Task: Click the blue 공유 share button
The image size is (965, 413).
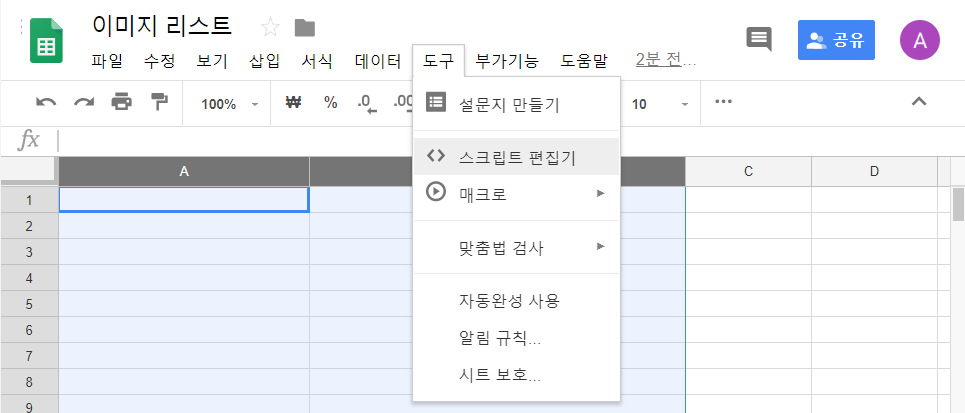Action: pyautogui.click(x=836, y=41)
